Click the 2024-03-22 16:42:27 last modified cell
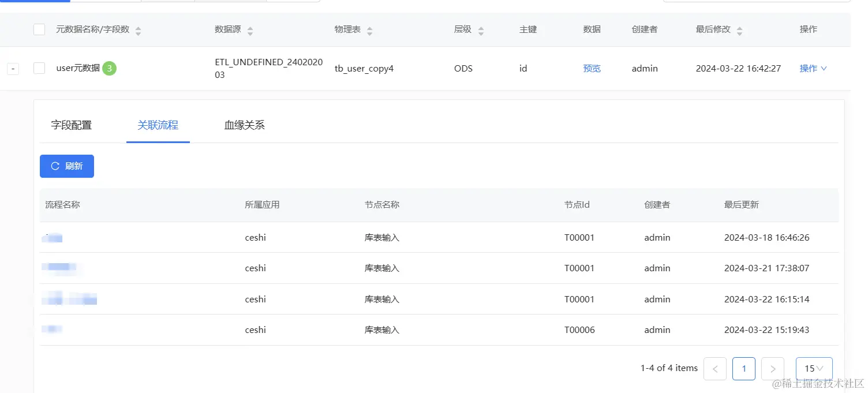This screenshot has height=393, width=868. (738, 68)
